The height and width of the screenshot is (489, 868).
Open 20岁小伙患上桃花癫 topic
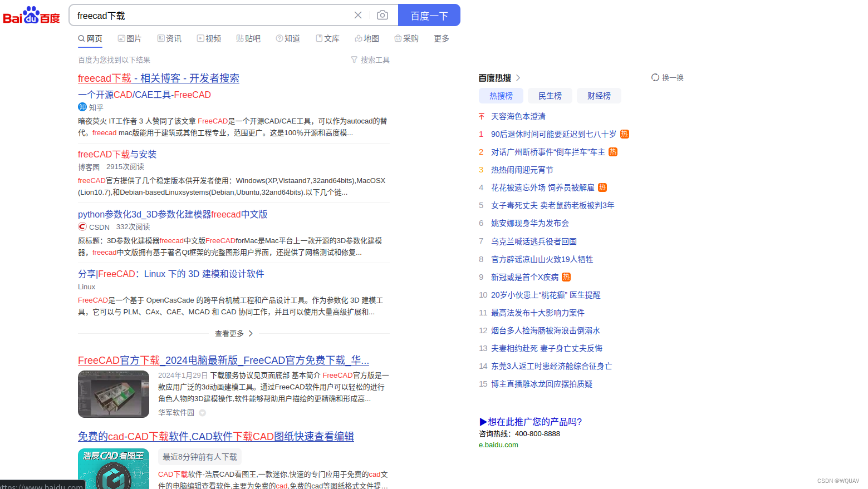pyautogui.click(x=546, y=295)
